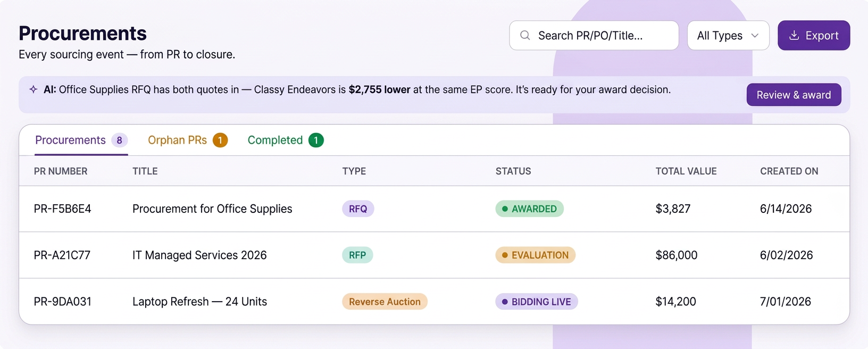This screenshot has height=349, width=868.
Task: Sort by TITLE column header
Action: click(145, 171)
